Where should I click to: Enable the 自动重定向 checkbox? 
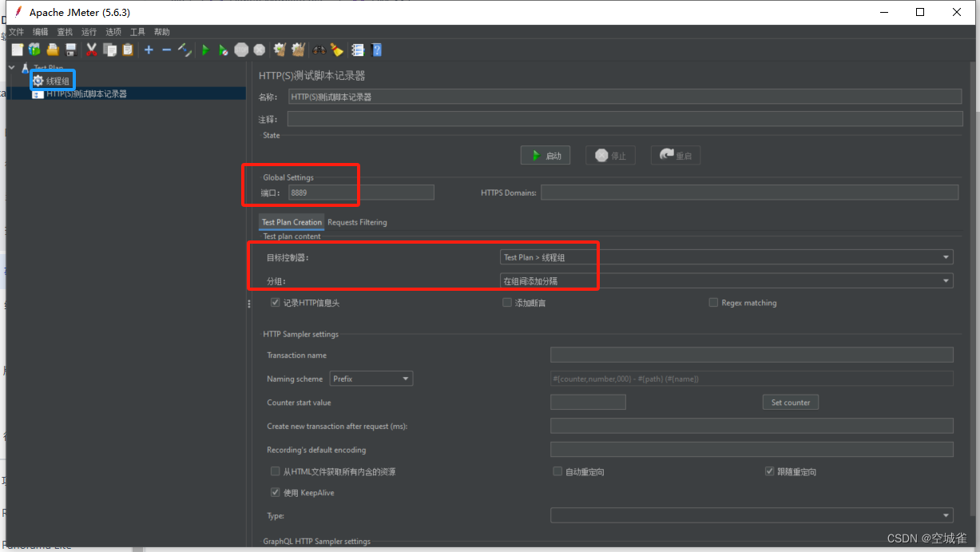557,471
